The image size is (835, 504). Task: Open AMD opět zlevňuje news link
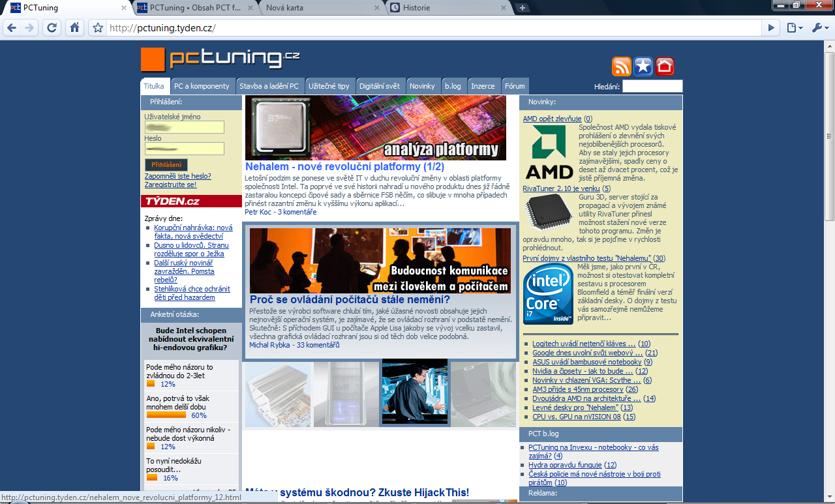552,119
